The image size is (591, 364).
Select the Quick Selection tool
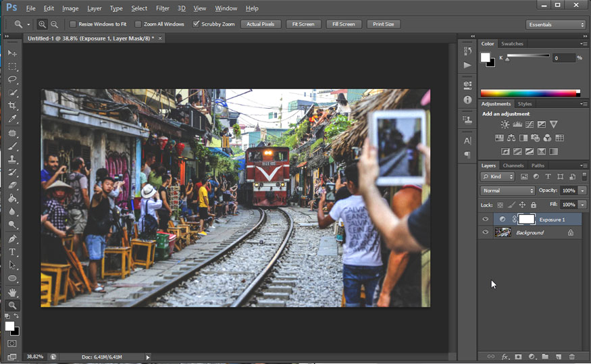click(x=12, y=93)
